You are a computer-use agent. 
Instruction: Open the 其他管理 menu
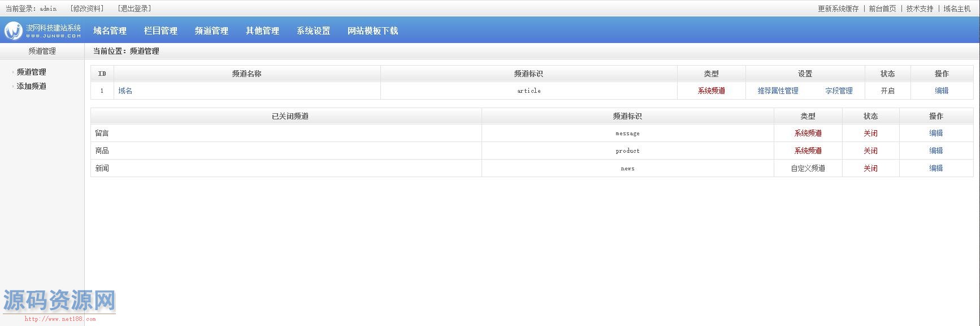coord(262,31)
